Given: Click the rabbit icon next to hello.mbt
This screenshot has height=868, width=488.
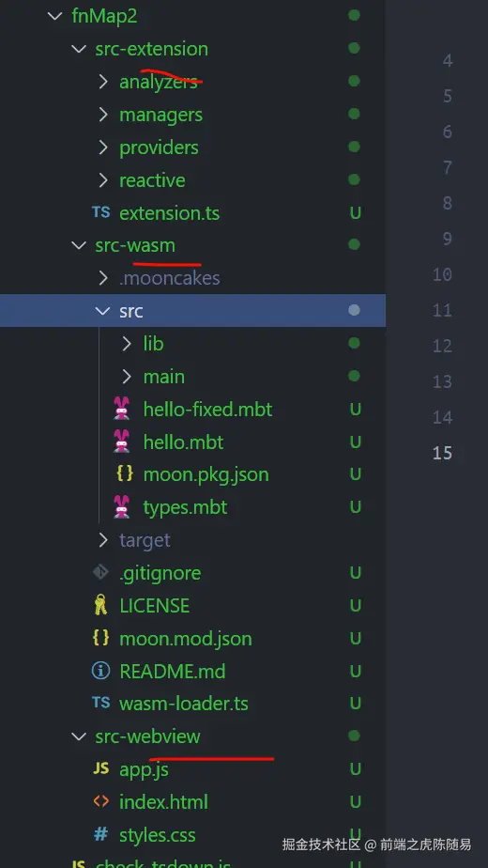Looking at the screenshot, I should tap(121, 442).
